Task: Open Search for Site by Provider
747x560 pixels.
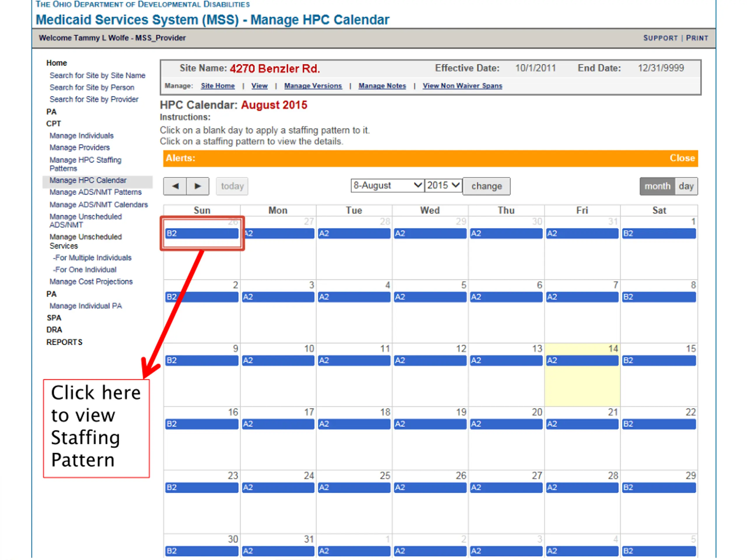Action: click(x=94, y=99)
